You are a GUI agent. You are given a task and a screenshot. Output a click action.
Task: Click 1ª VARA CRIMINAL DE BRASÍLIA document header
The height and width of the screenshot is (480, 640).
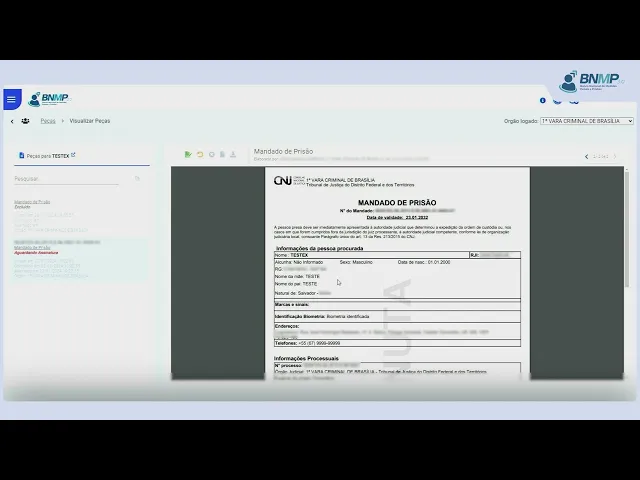(x=340, y=180)
